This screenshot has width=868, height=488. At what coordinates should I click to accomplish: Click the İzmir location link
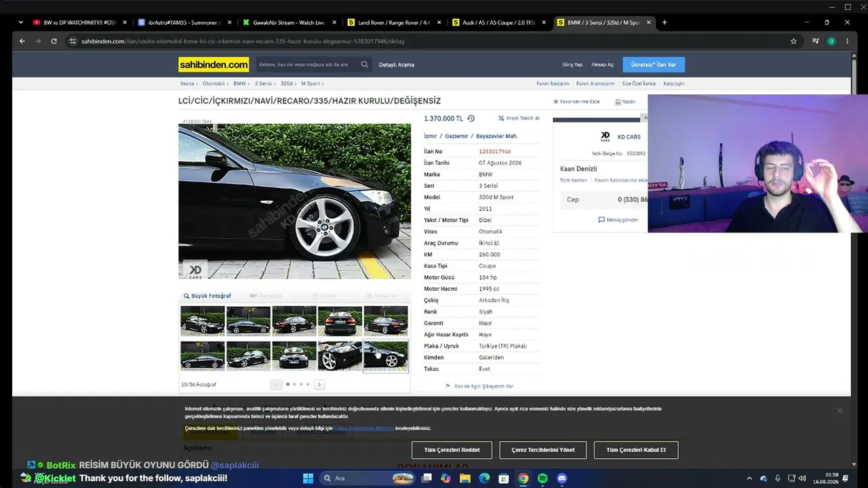(x=431, y=136)
